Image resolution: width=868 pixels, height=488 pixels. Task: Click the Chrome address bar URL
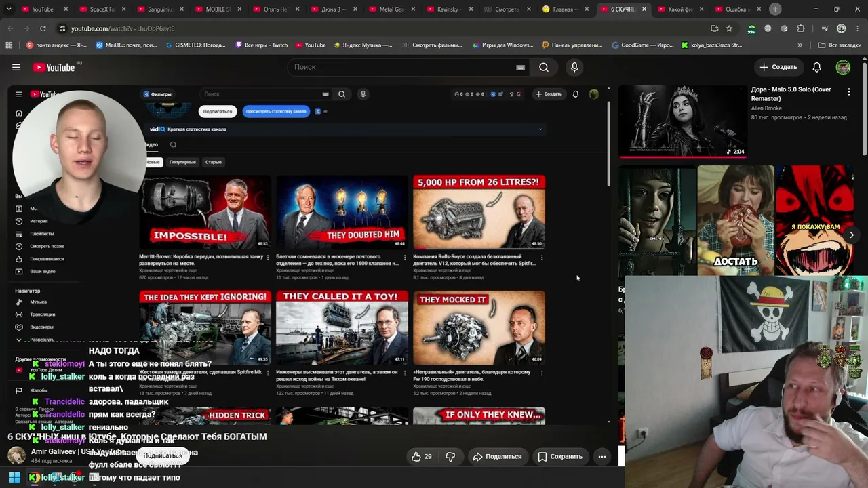123,28
